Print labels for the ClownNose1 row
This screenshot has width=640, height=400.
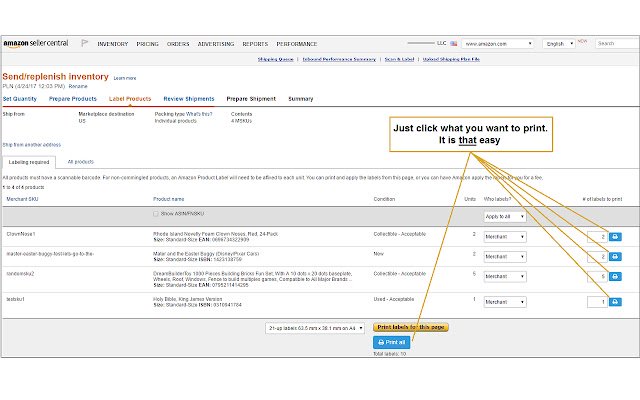[x=615, y=237]
